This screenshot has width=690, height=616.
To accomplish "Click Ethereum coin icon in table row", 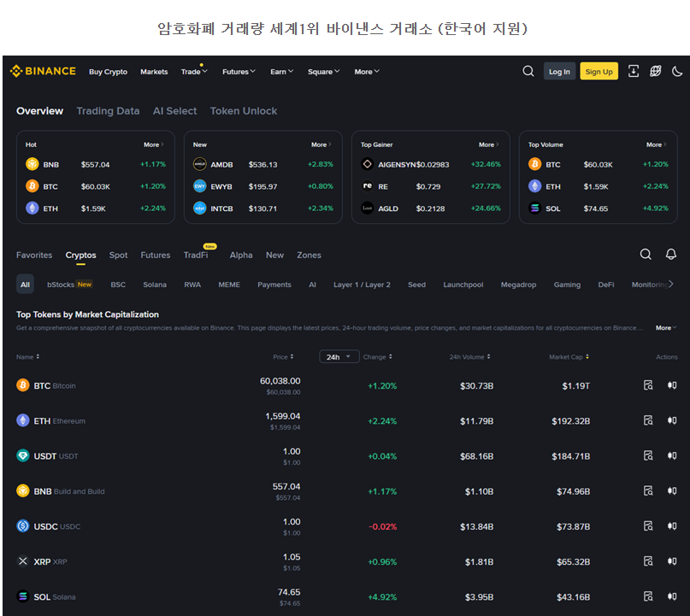I will [23, 420].
